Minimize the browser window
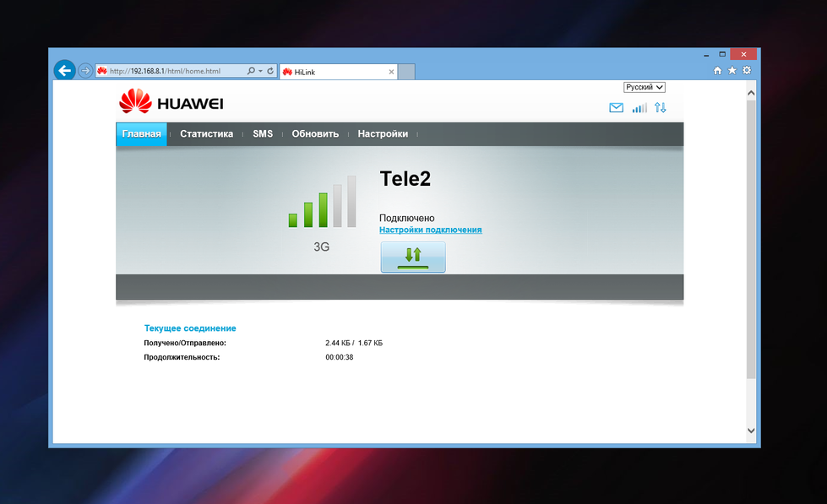 point(705,54)
